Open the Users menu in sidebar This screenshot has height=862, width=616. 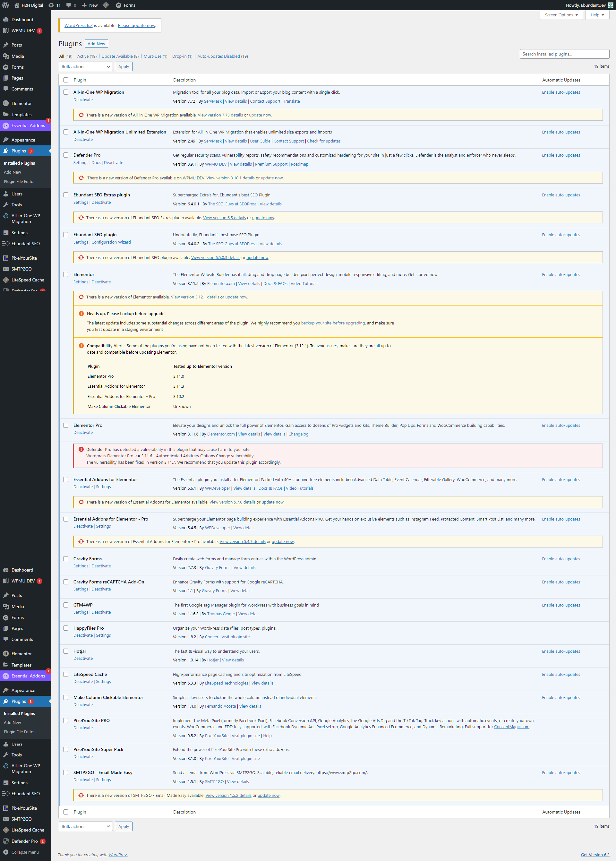point(17,194)
